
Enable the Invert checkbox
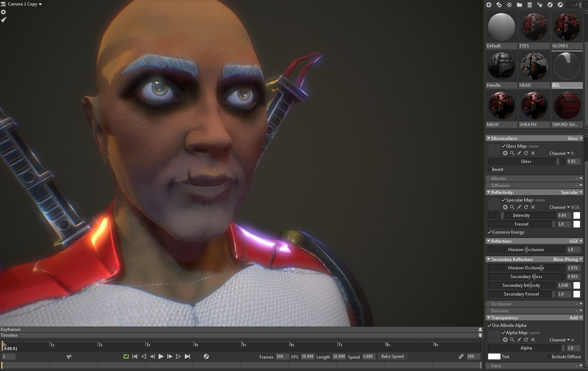(x=490, y=169)
